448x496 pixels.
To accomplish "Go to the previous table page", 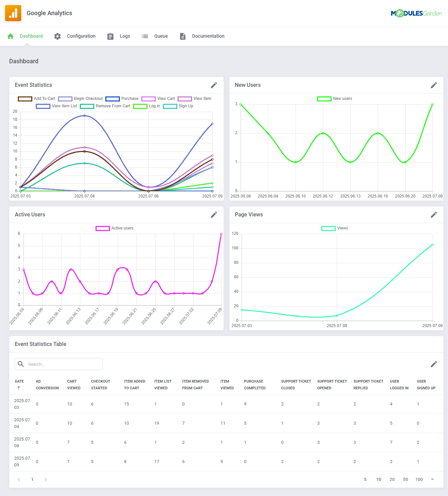I will [x=19, y=480].
